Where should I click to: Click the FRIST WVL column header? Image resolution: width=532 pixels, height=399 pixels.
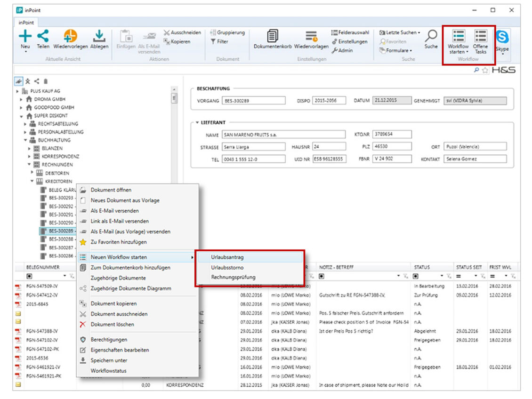[x=500, y=267]
